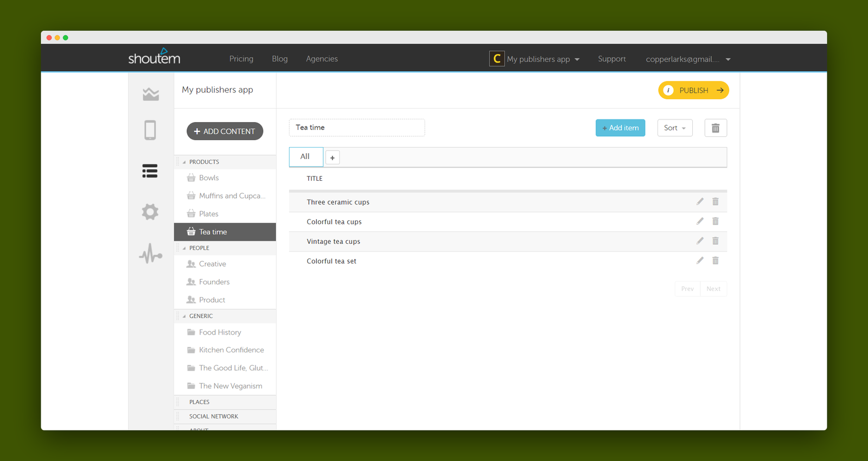
Task: Click the Add item button
Action: [x=620, y=128]
